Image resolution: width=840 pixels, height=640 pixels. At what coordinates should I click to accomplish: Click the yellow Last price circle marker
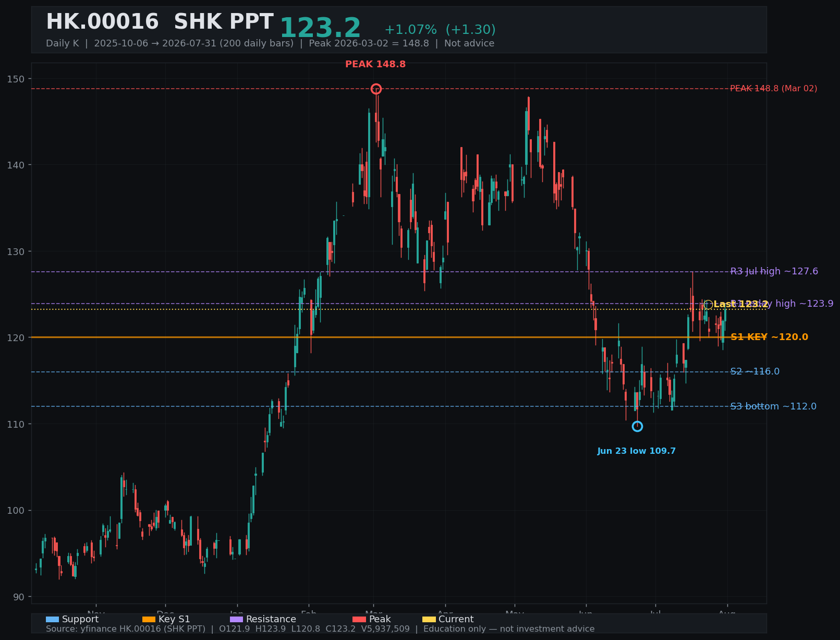coord(708,305)
